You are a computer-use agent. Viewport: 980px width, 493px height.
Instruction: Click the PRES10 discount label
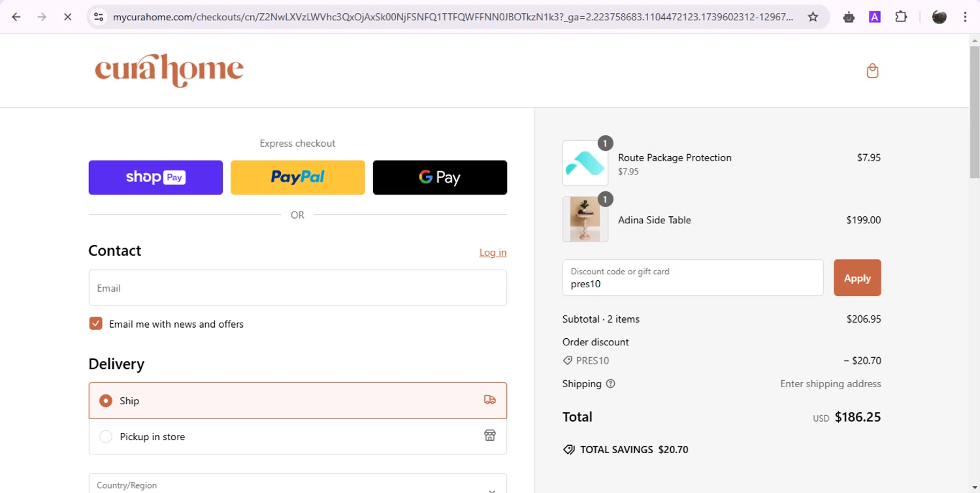click(592, 360)
